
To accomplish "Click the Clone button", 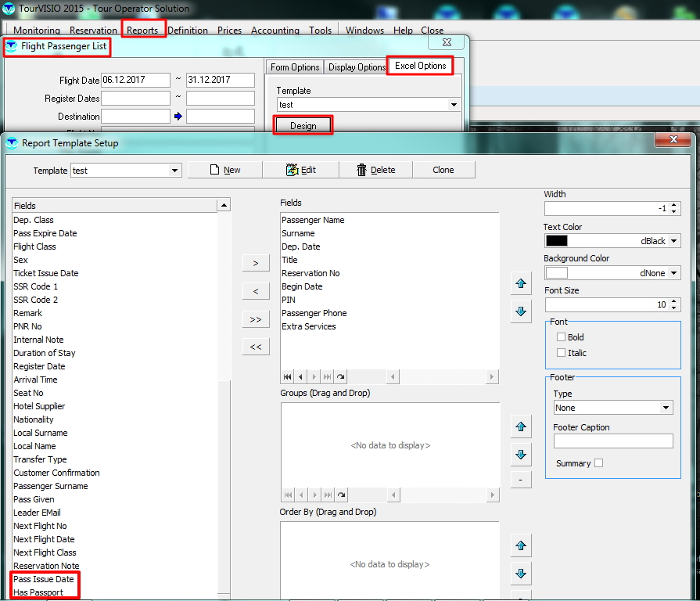I will [443, 170].
